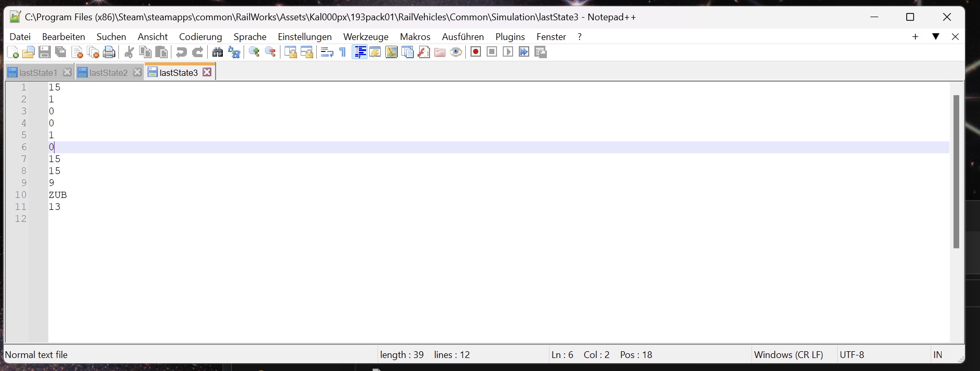This screenshot has width=980, height=371.
Task: Click the Paste clipboard icon
Action: (x=162, y=52)
